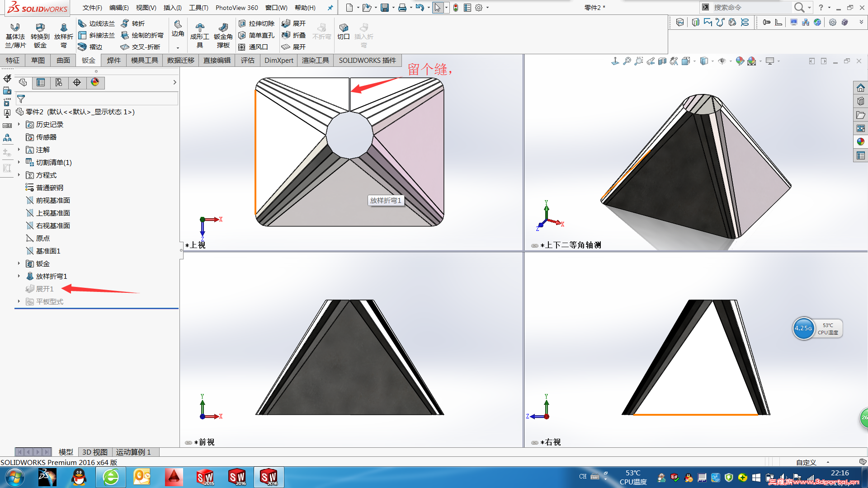Open the DisplayManager appearance tab icon
The image size is (868, 488).
(95, 82)
